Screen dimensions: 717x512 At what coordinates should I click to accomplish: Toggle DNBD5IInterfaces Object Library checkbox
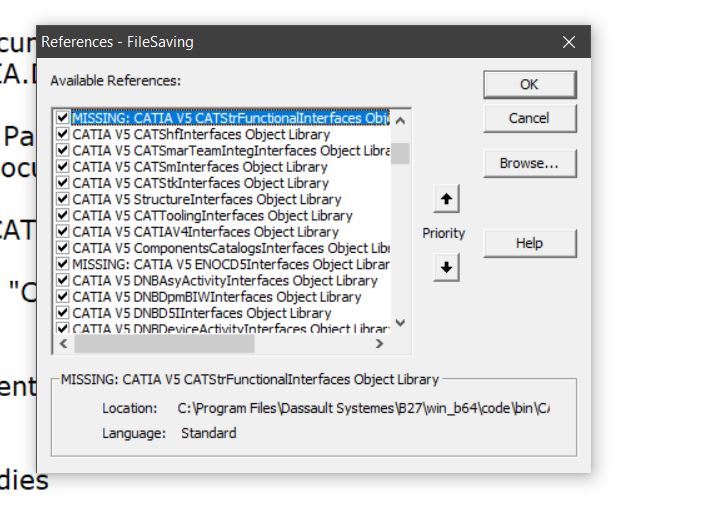tap(63, 313)
